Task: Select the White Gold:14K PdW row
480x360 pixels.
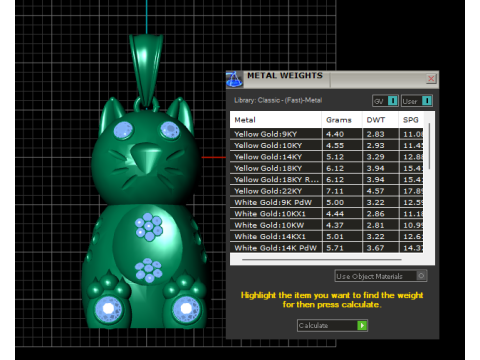Action: coord(327,248)
